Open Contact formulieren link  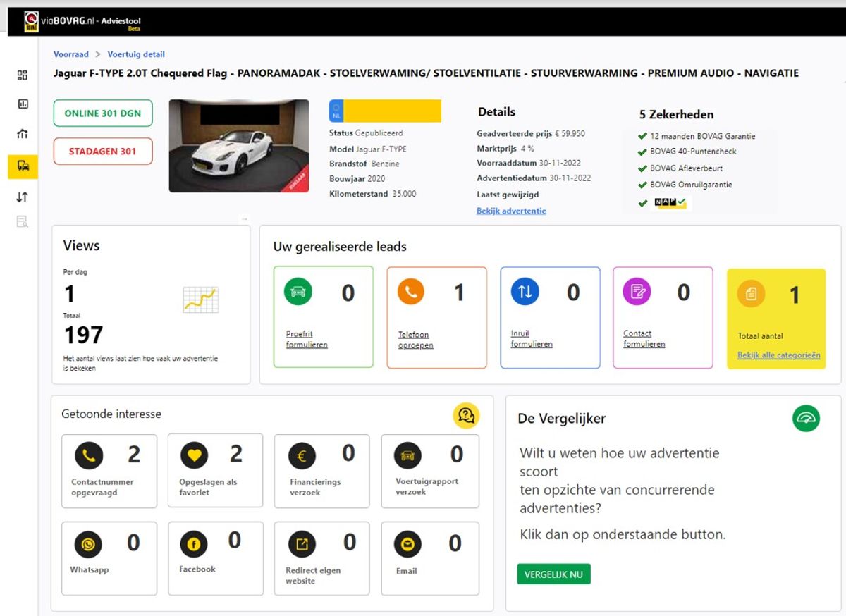(x=644, y=339)
